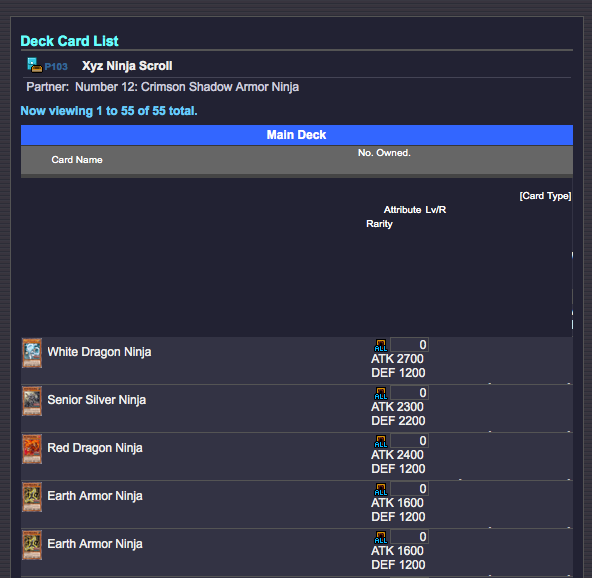This screenshot has width=592, height=578.
Task: Click the Card Name column header
Action: coord(77,160)
